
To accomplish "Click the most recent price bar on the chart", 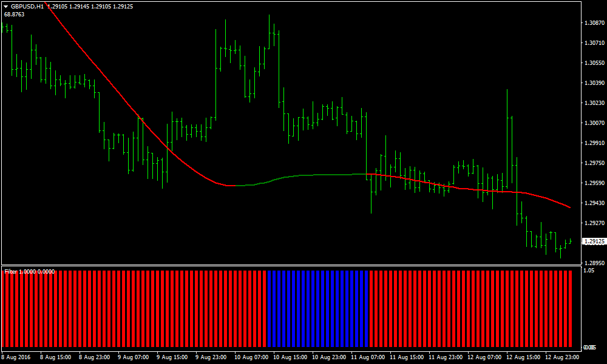I will point(570,241).
